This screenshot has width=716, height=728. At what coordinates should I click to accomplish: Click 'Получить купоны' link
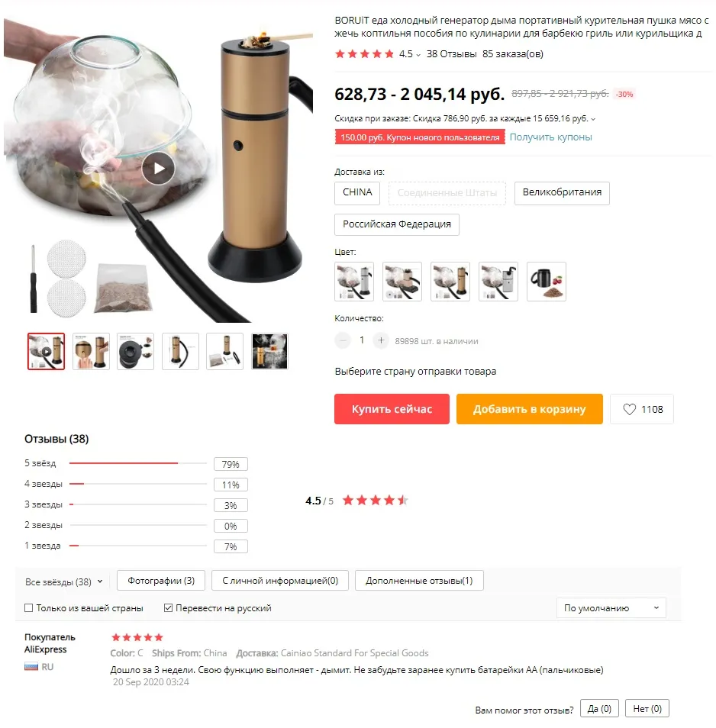[550, 137]
